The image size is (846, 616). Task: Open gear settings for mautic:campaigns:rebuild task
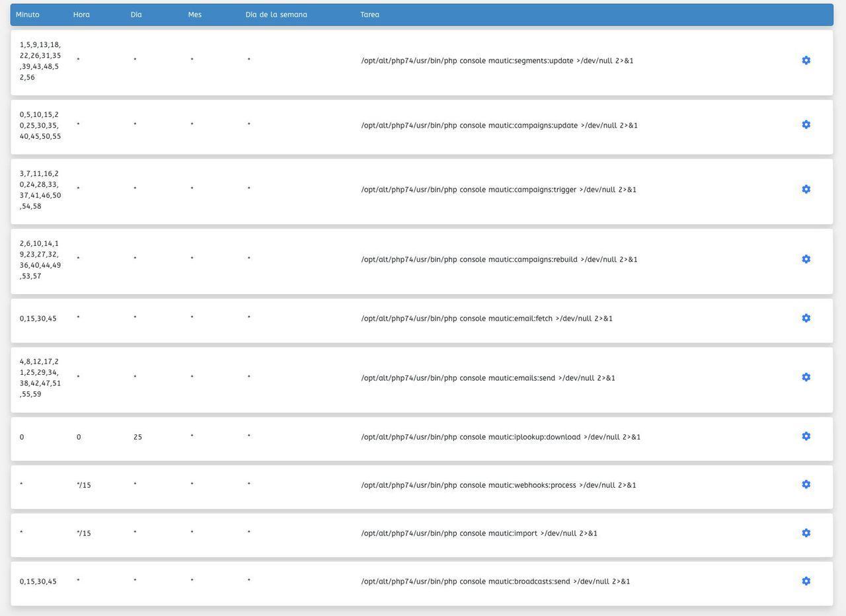(806, 259)
